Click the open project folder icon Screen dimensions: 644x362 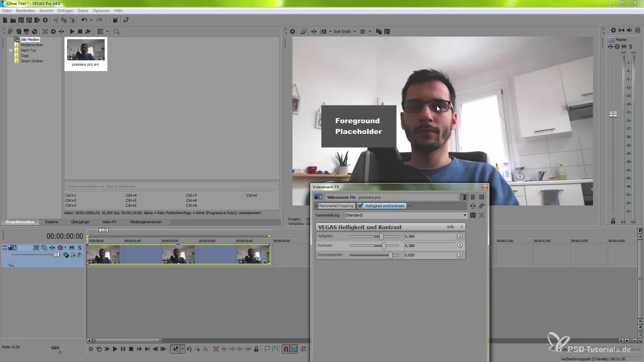pyautogui.click(x=13, y=20)
